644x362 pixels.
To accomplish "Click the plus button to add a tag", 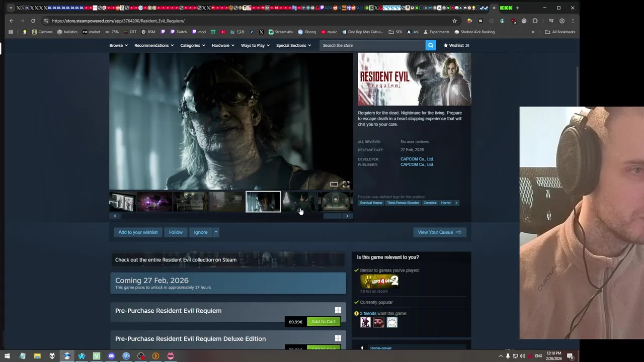I will coord(456,203).
